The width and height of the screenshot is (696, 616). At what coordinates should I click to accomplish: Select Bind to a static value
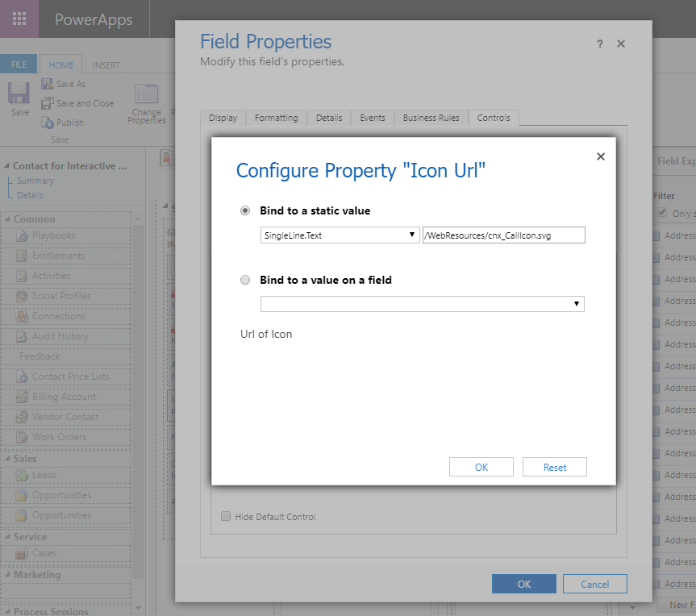click(245, 210)
